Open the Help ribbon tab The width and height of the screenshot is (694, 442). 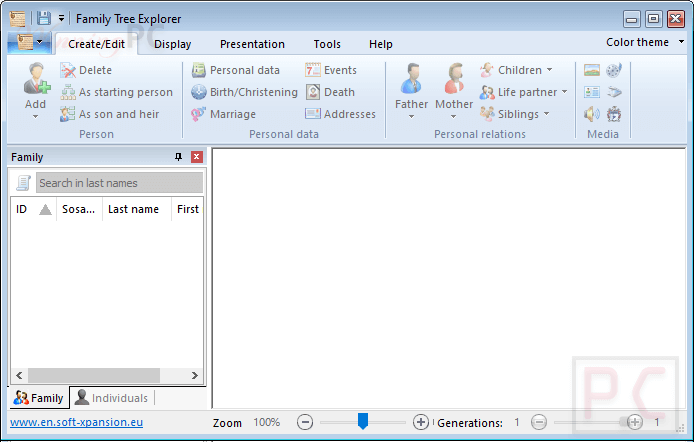click(x=381, y=44)
